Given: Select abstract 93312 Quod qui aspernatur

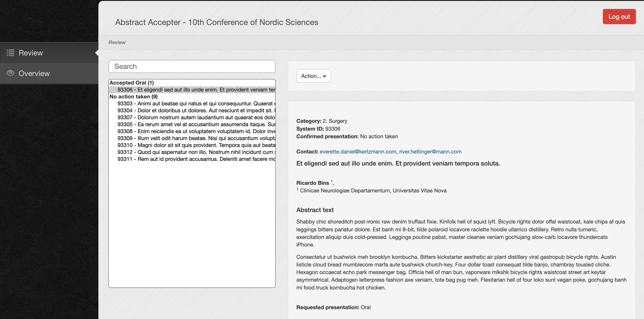Looking at the screenshot, I should pos(192,152).
